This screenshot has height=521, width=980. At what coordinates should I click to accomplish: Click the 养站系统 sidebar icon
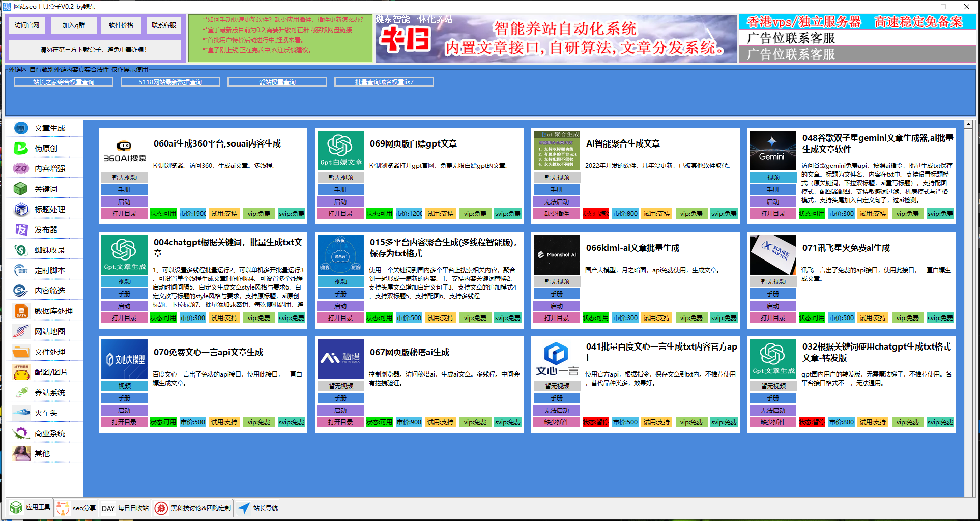[x=21, y=392]
